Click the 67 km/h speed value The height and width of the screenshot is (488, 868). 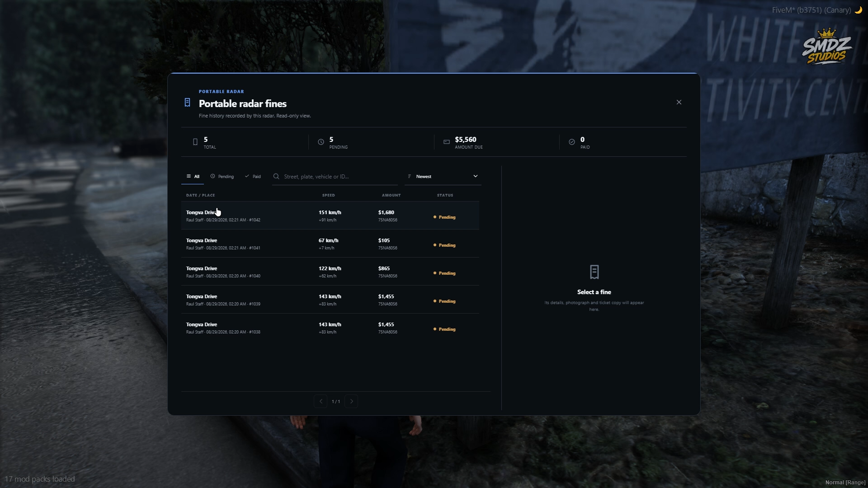coord(328,240)
